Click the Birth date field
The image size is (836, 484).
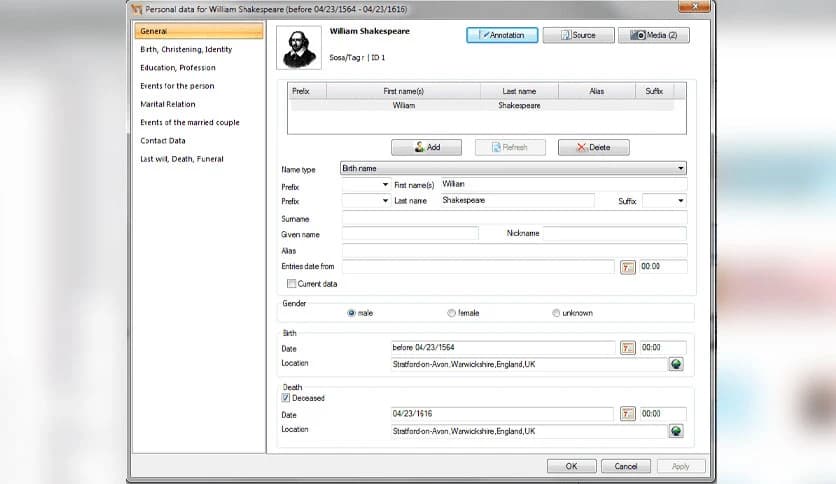pyautogui.click(x=503, y=348)
